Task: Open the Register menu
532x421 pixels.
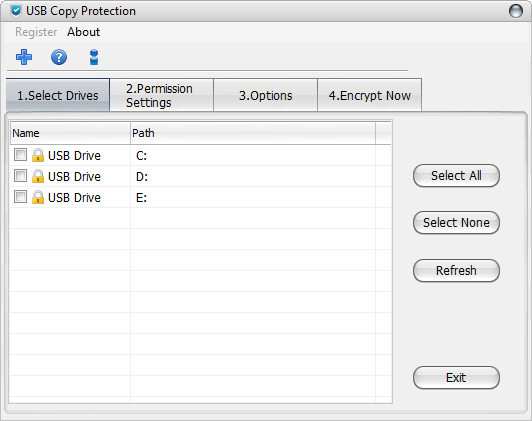Action: tap(36, 32)
